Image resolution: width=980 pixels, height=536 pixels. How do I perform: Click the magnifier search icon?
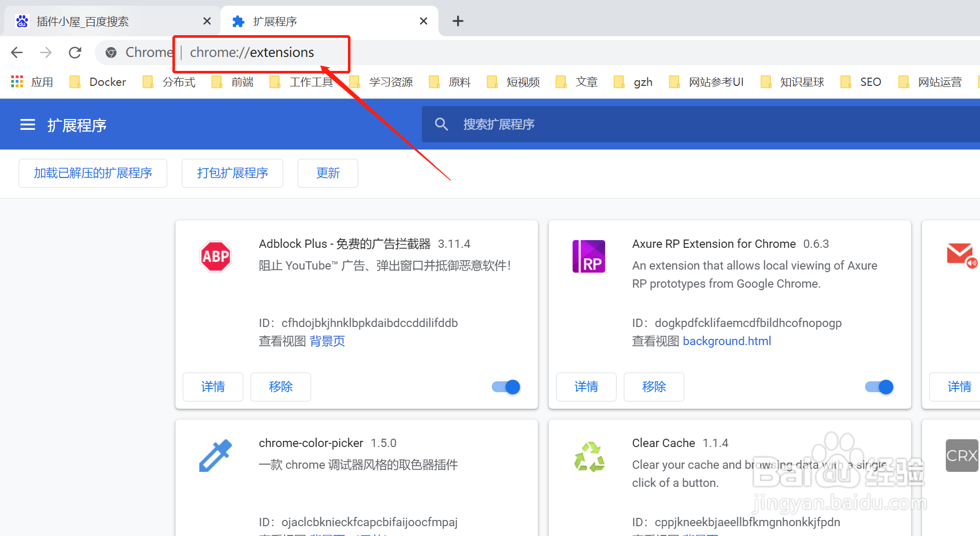tap(442, 124)
